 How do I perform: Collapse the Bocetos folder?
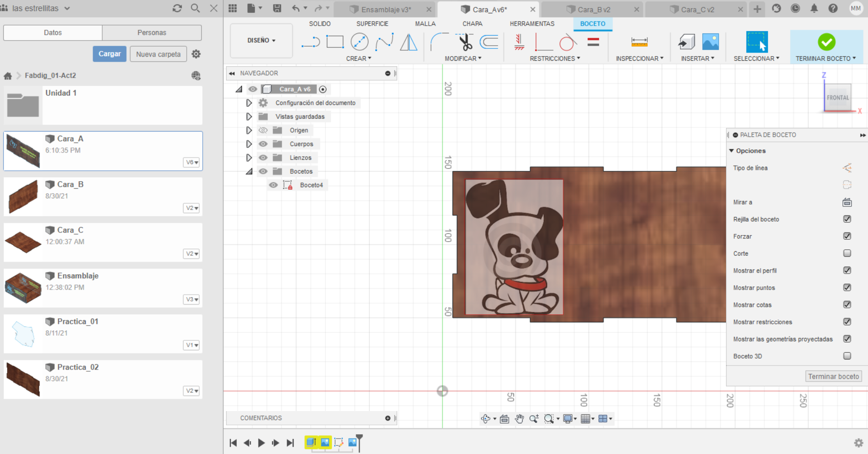pos(249,171)
